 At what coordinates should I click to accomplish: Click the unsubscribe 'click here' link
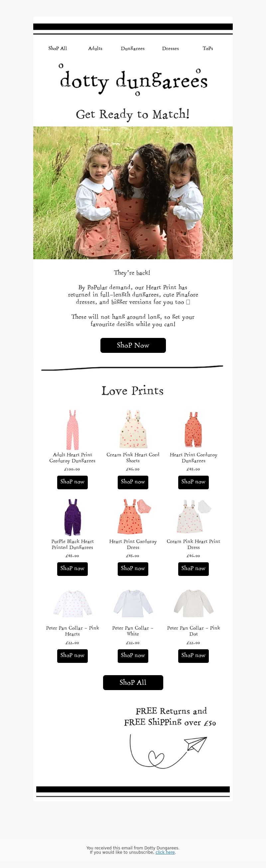coord(165,852)
